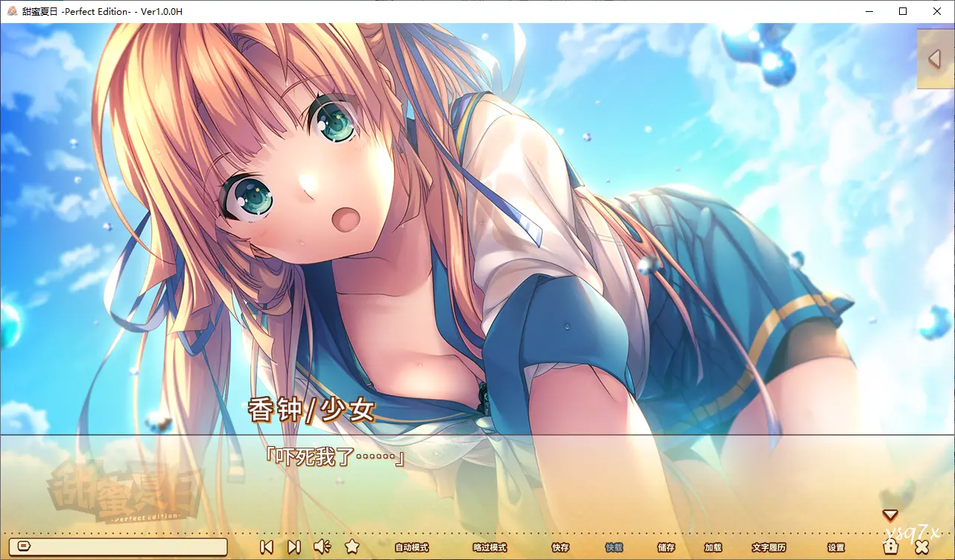Open 加载 load menu

[x=713, y=547]
